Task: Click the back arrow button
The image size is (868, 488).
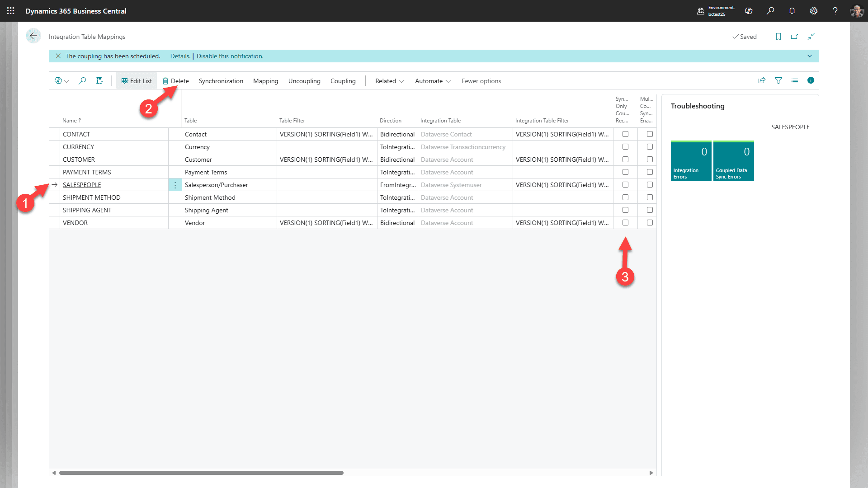Action: [33, 36]
